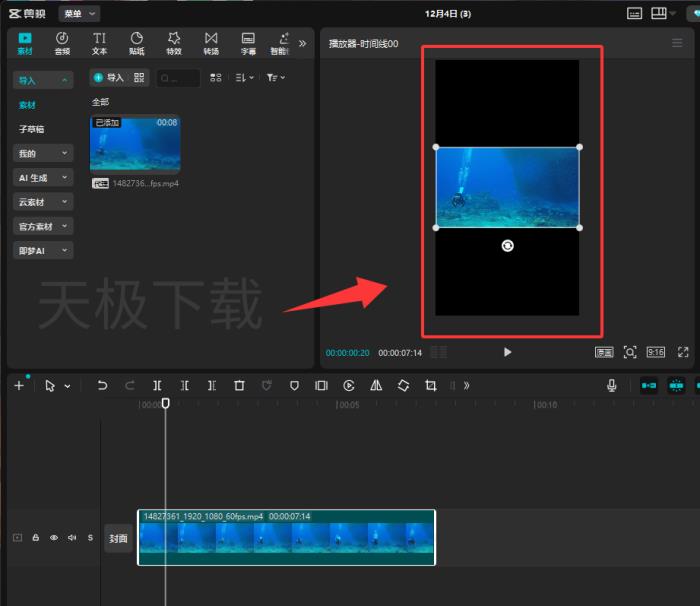Click the mirror flip icon in toolbar

(376, 385)
